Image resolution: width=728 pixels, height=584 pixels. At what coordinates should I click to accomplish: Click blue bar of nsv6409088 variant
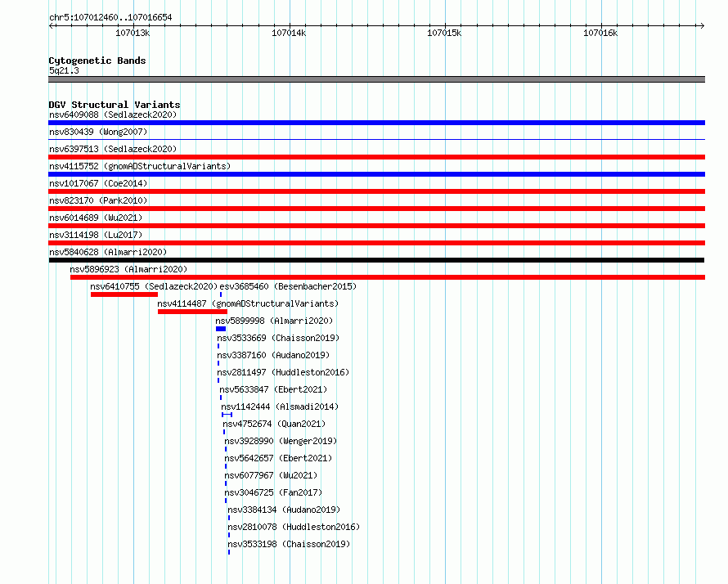[x=376, y=123]
